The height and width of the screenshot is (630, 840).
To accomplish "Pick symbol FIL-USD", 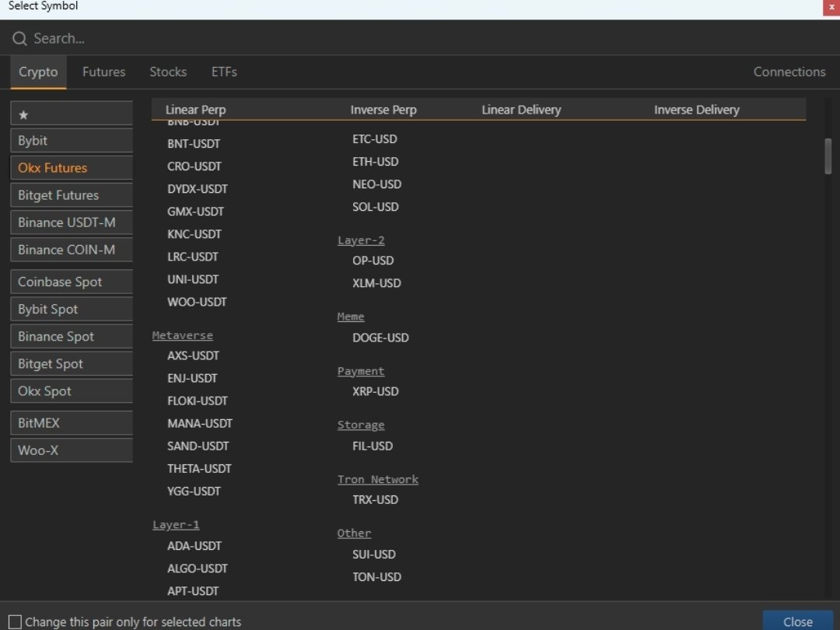I will [373, 446].
